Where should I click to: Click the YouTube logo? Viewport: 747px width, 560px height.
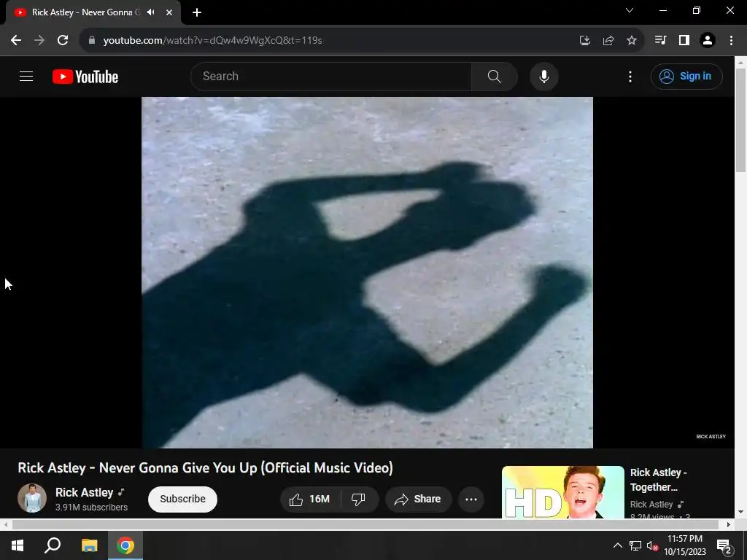point(85,77)
